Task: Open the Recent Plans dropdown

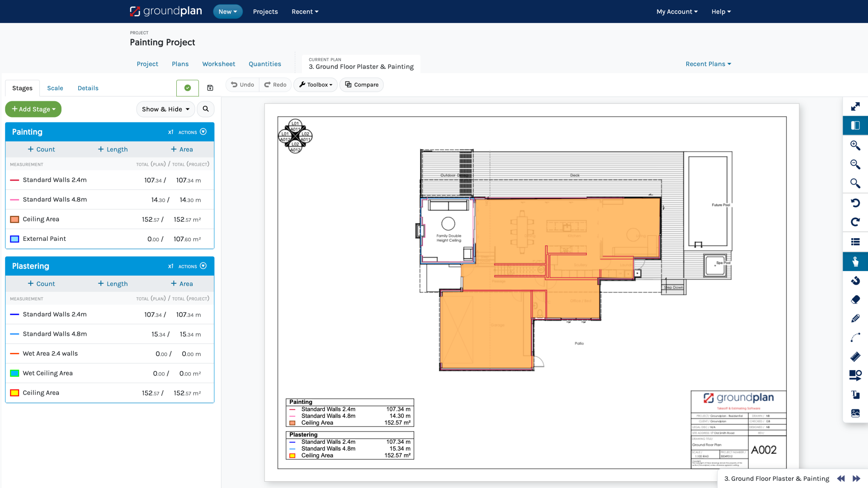Action: (x=708, y=64)
